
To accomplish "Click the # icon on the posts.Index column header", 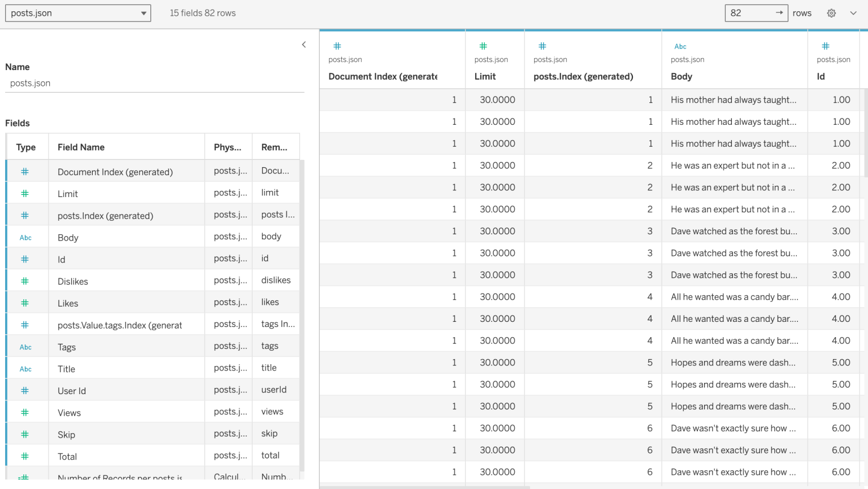I will tap(542, 46).
